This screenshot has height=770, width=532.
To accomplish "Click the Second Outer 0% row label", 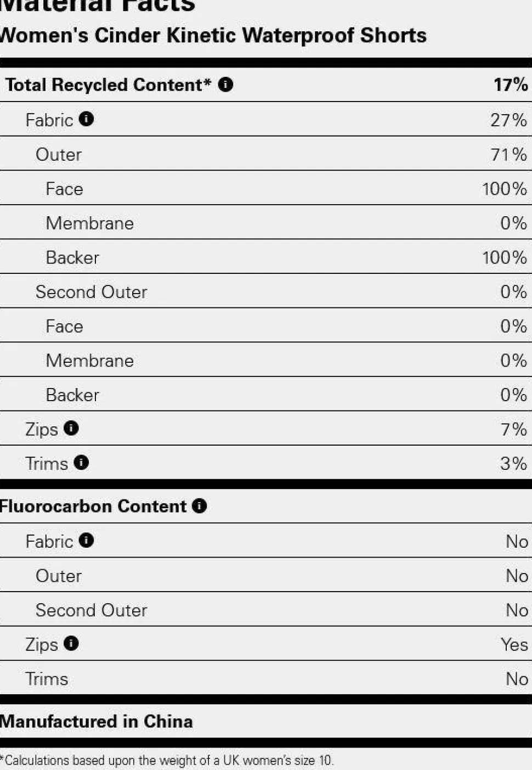I will pos(92,292).
